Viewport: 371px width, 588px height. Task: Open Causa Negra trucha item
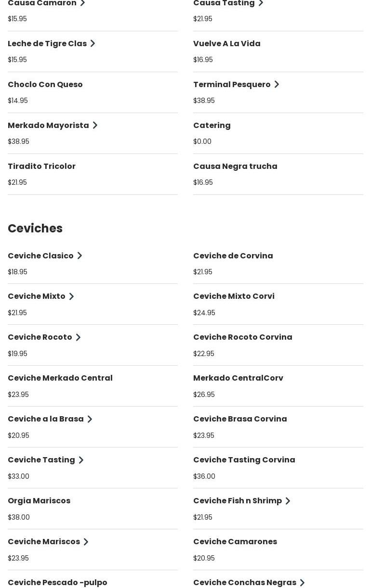(235, 166)
